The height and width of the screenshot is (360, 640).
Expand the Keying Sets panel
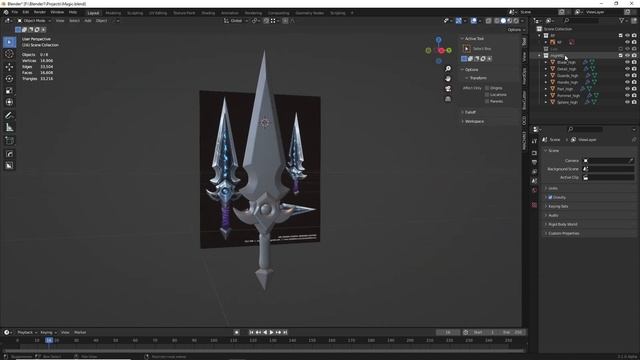tap(558, 207)
